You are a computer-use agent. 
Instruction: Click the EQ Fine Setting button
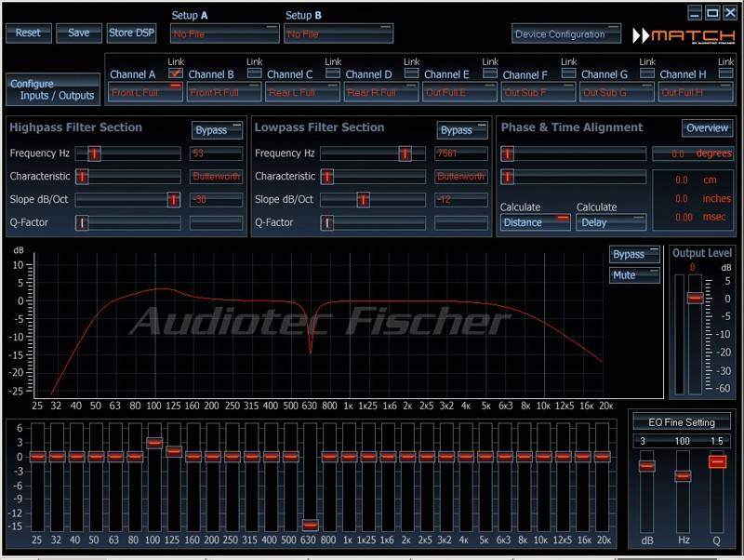click(x=682, y=422)
